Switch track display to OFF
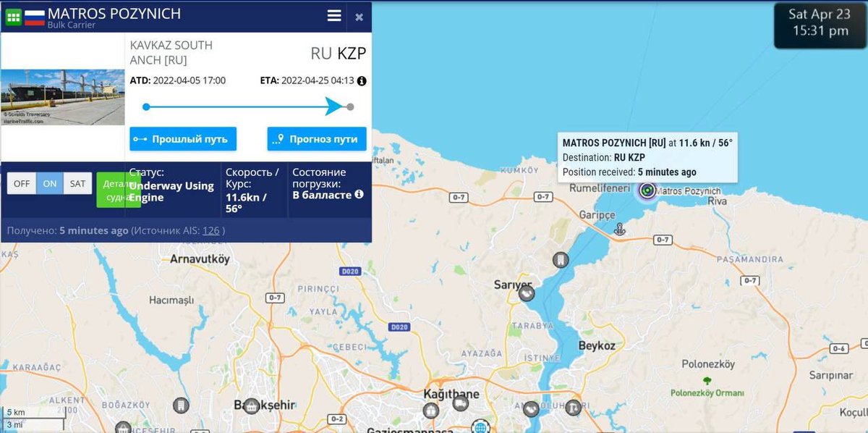This screenshot has height=433, width=868. click(x=22, y=183)
